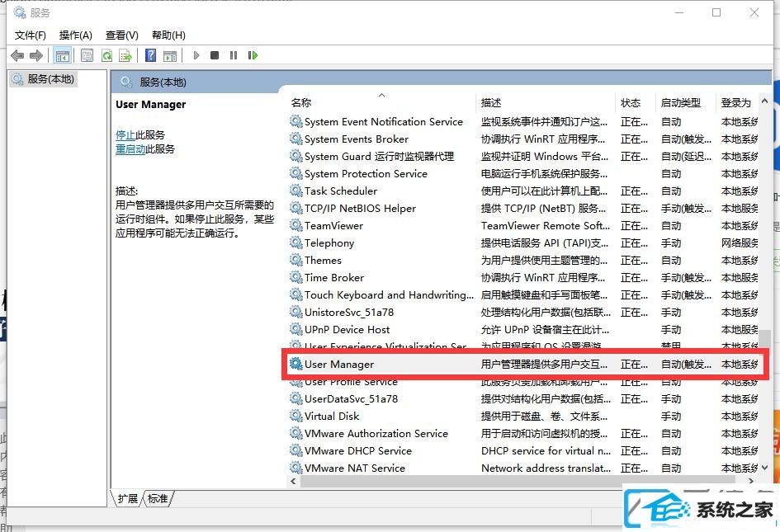Click the TeamViewer Remote Soft... description cell

click(546, 226)
